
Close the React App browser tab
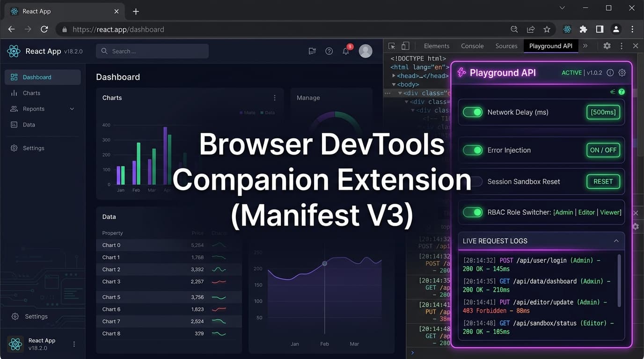point(117,11)
